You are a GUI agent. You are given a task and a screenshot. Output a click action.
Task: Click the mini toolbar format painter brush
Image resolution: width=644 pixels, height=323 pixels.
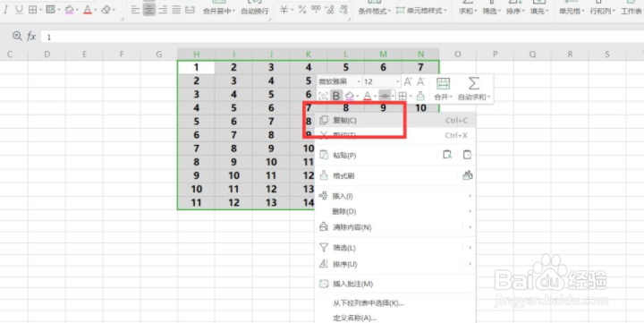click(420, 96)
